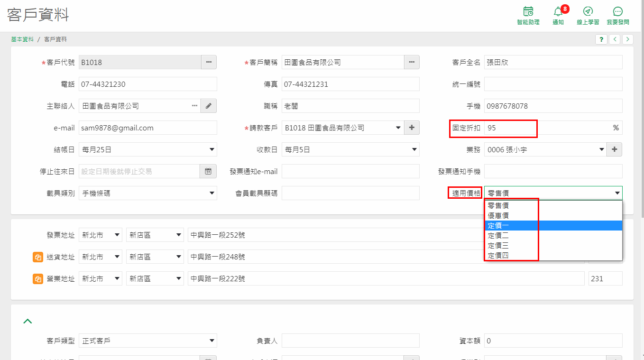
Task: Copy address using the 營業地址 icon
Action: 38,279
